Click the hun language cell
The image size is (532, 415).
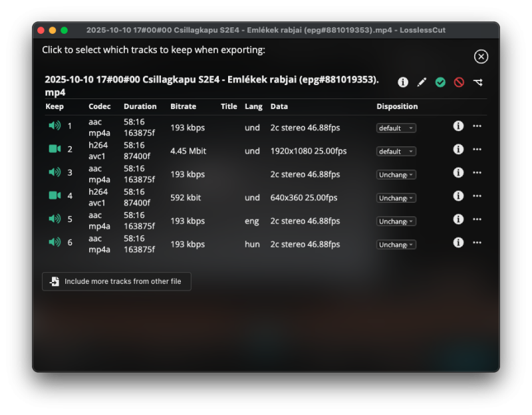252,244
